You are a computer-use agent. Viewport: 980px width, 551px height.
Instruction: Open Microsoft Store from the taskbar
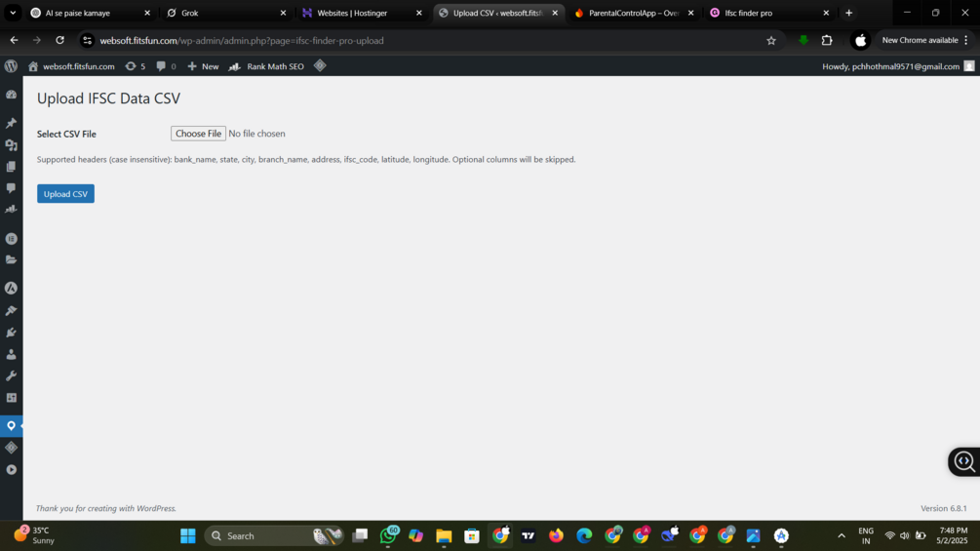tap(472, 536)
